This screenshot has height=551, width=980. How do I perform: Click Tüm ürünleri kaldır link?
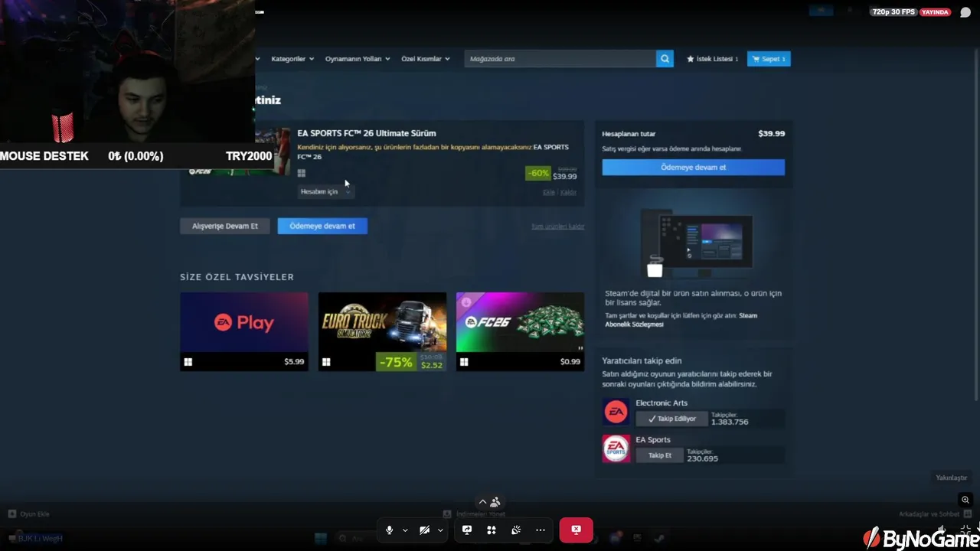(x=558, y=227)
